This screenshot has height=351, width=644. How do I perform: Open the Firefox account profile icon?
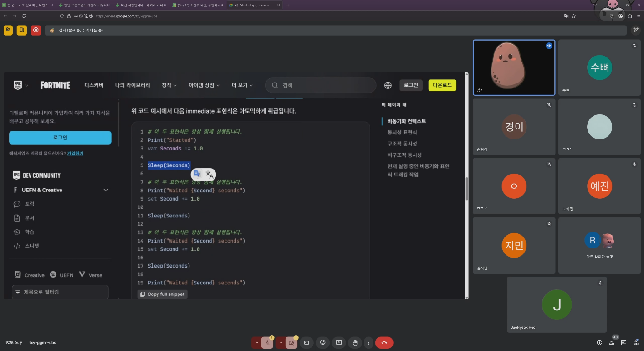point(621,15)
